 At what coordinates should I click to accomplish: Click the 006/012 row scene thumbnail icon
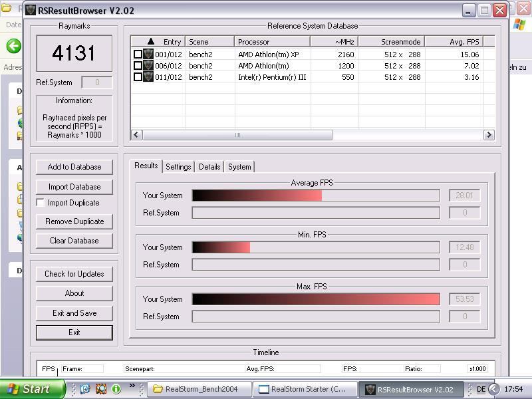click(148, 65)
